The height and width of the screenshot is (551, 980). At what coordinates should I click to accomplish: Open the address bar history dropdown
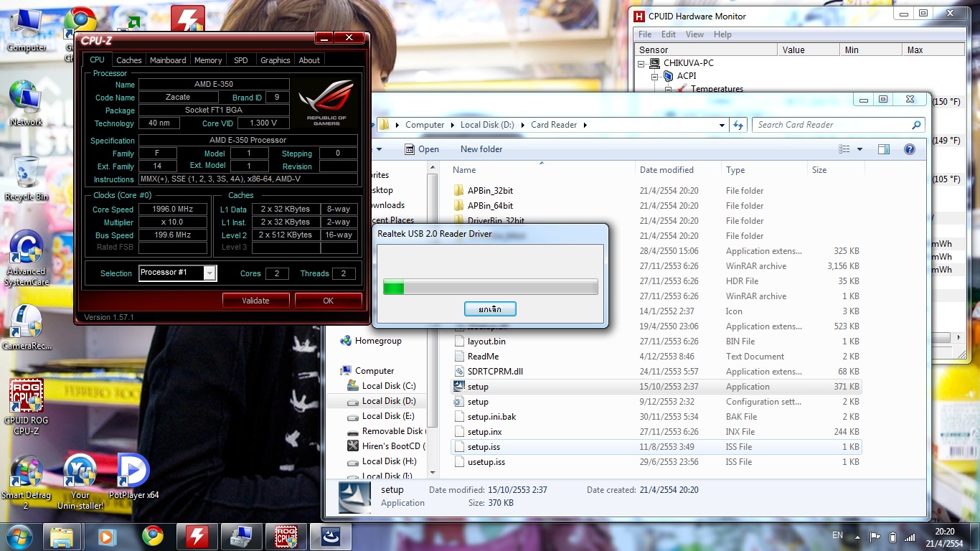(x=722, y=125)
